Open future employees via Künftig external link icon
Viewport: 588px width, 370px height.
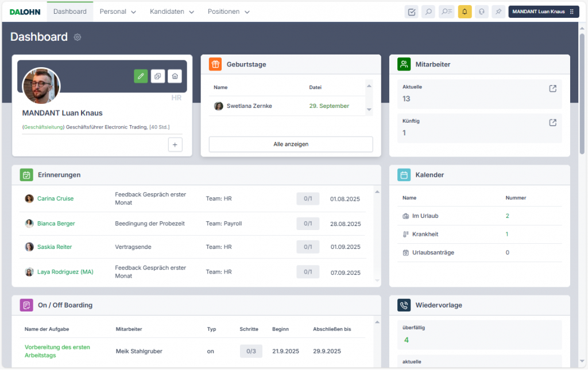pyautogui.click(x=552, y=123)
